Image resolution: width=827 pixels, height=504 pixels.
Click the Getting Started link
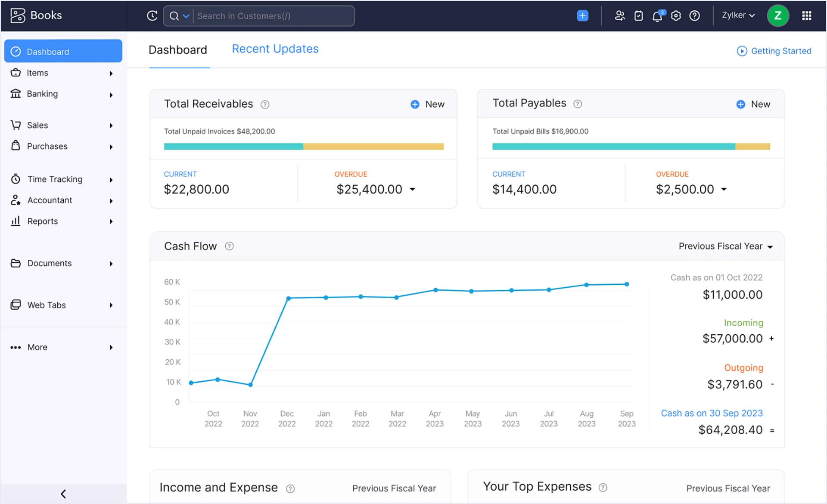click(x=774, y=51)
